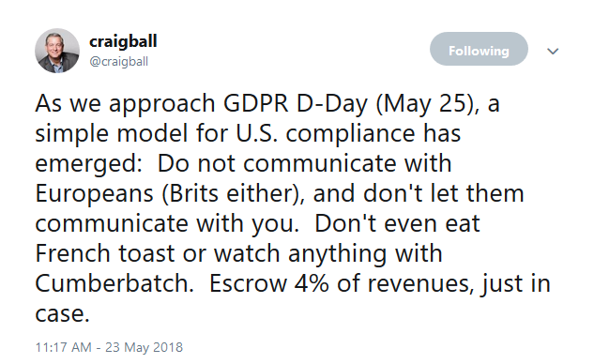The width and height of the screenshot is (594, 364).
Task: Open craigball's profile picture
Action: (x=57, y=51)
